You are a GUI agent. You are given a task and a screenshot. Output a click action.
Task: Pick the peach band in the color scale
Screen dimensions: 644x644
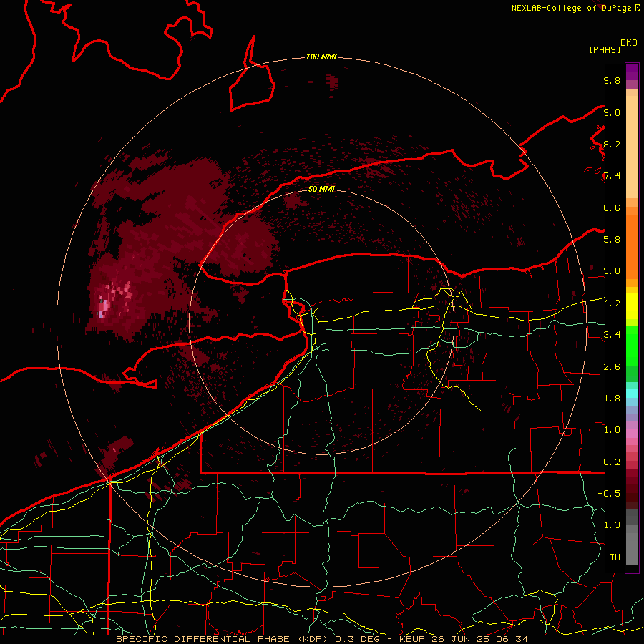coord(632,147)
